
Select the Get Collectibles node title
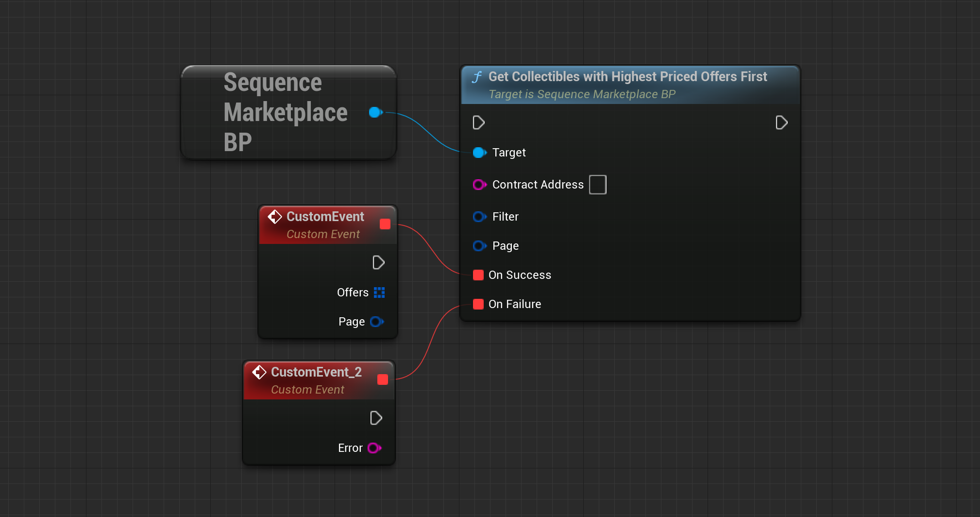pyautogui.click(x=627, y=77)
